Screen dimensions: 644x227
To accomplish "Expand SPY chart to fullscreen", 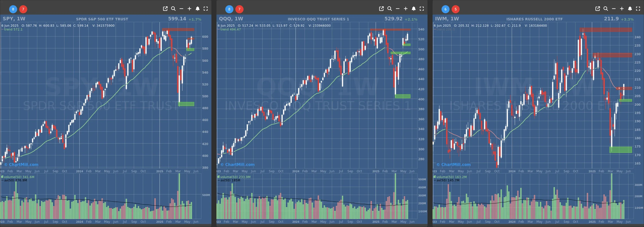I will click(205, 9).
